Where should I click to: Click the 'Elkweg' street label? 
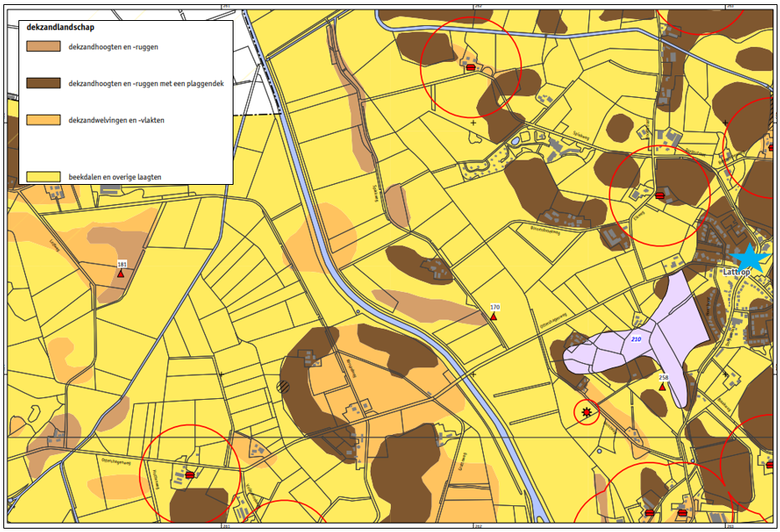tap(639, 216)
